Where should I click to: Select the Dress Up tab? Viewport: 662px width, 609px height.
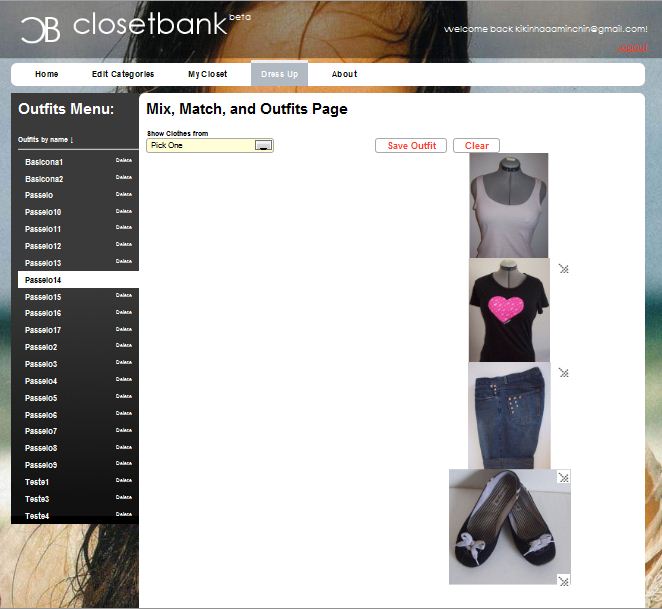click(279, 74)
